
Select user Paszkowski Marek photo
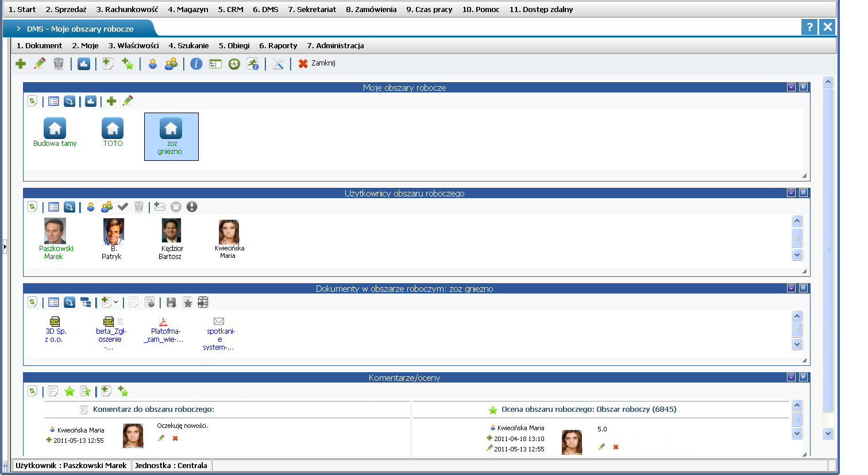pos(55,231)
